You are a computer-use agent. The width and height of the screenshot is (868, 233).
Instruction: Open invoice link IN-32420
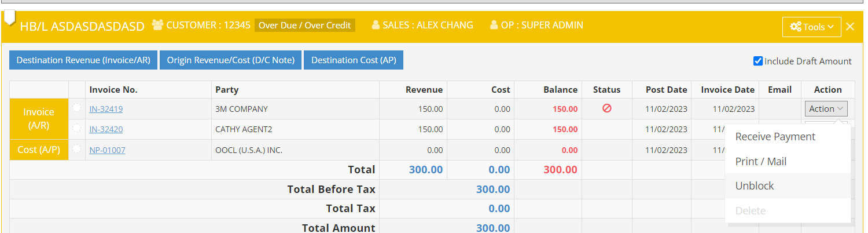(x=106, y=129)
